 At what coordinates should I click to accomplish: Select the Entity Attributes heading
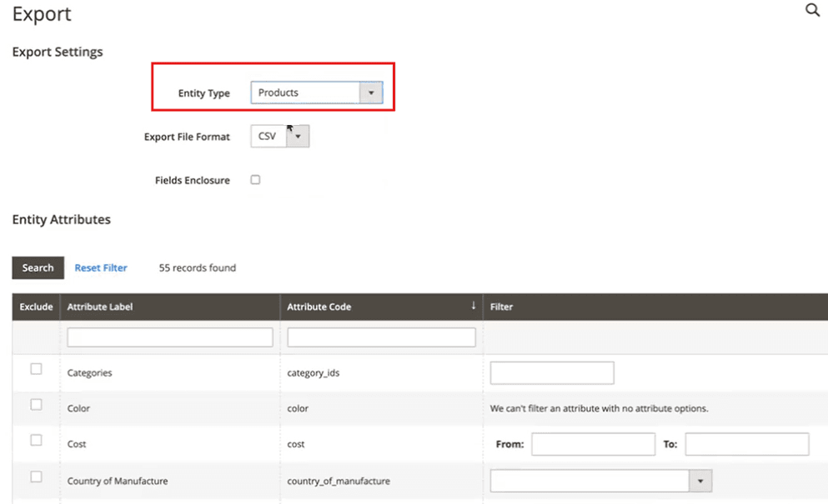click(x=61, y=220)
